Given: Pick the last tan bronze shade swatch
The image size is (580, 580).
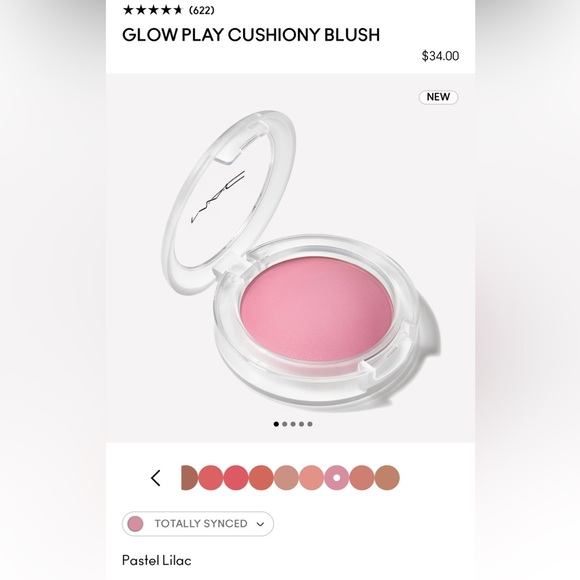Looking at the screenshot, I should click(x=387, y=478).
